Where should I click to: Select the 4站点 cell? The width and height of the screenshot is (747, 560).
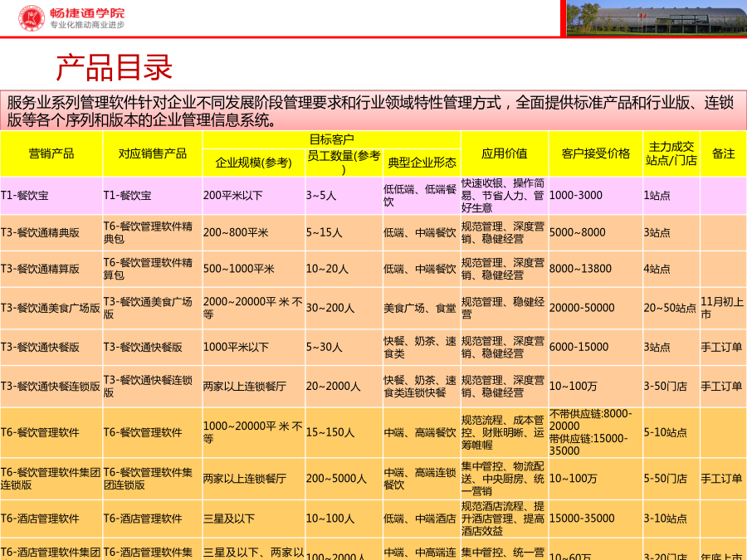tap(671, 269)
